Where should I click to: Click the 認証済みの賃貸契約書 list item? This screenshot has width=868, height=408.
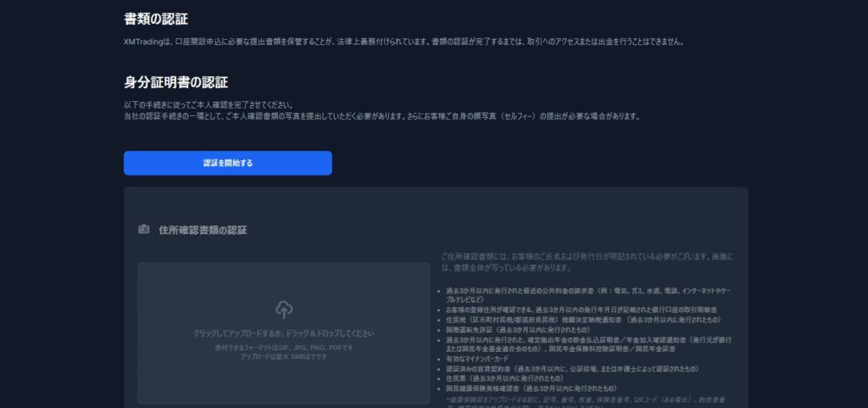coord(571,369)
